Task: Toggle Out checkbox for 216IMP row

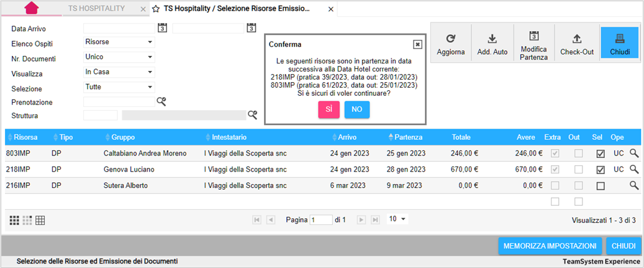Action: [x=578, y=186]
